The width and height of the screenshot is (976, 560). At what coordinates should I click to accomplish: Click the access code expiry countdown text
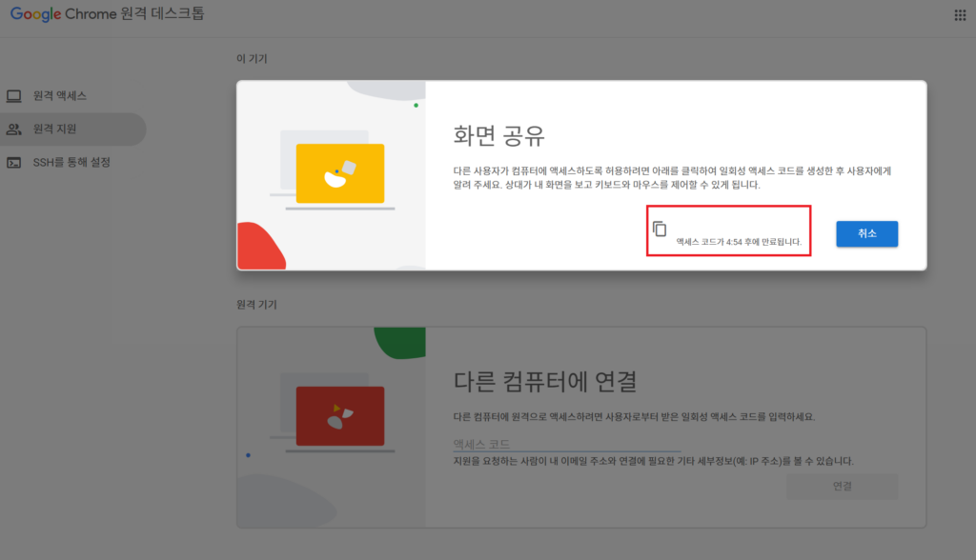(739, 243)
